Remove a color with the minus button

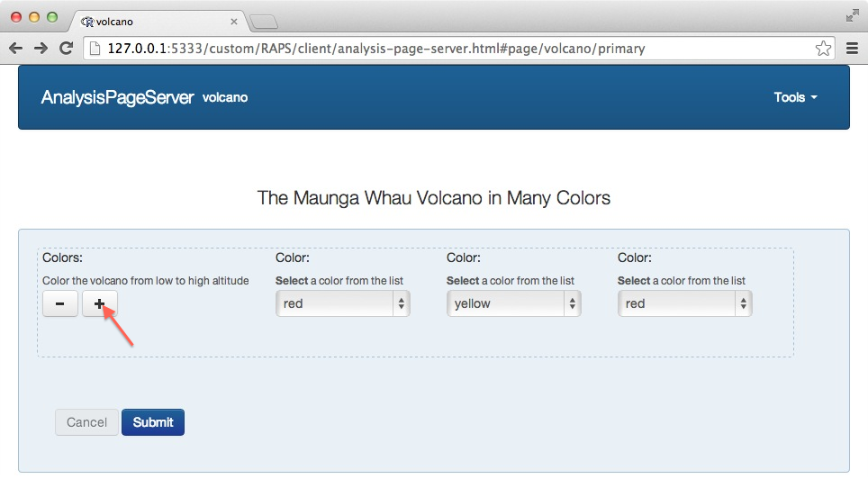pyautogui.click(x=59, y=304)
